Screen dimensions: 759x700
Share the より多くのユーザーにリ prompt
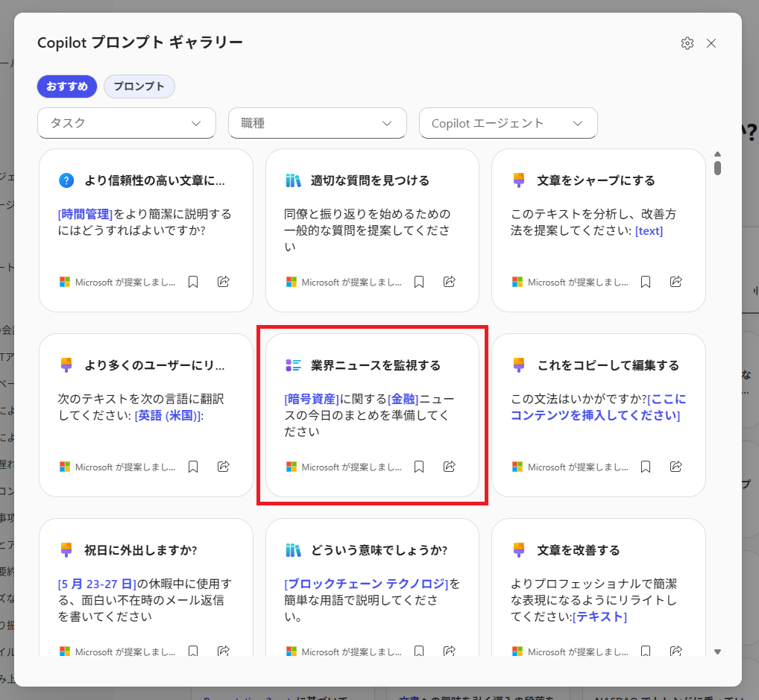(x=223, y=466)
